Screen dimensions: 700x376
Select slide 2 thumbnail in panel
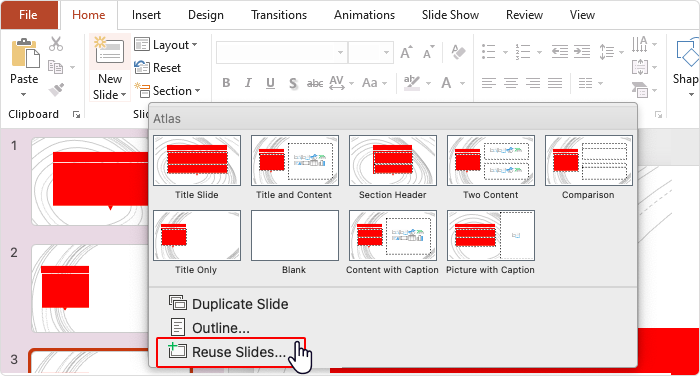coord(90,288)
